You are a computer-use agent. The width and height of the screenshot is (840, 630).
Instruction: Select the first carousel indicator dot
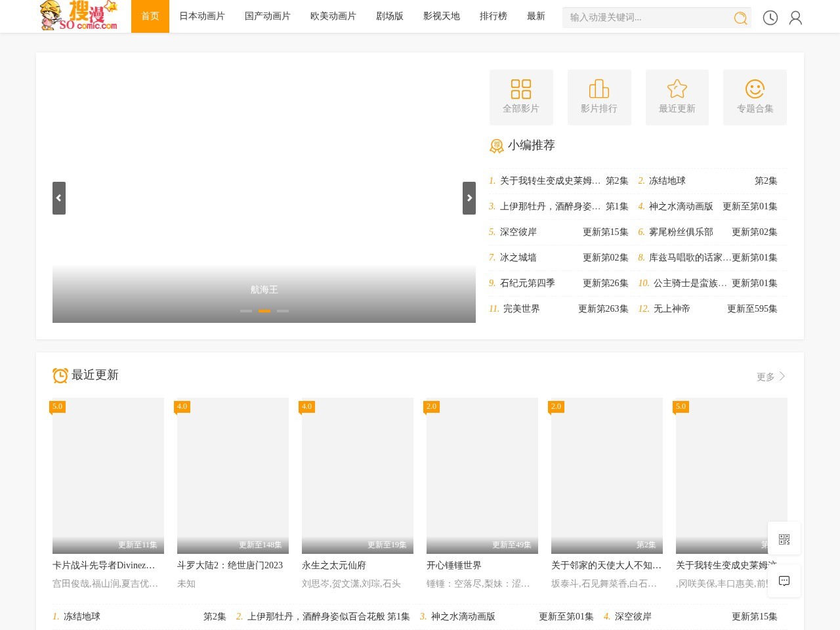pos(246,311)
